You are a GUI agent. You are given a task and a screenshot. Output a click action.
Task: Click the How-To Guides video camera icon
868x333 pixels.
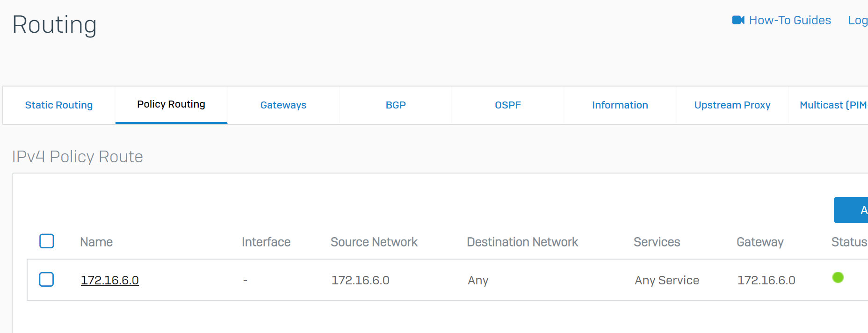coord(738,20)
